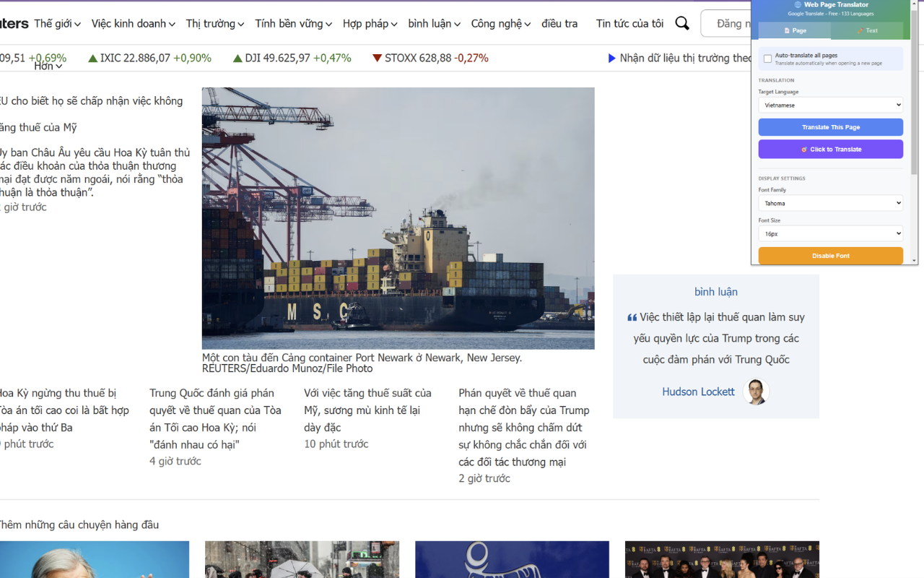924x578 pixels.
Task: Expand the bình luận menu in the top navigation
Action: tap(435, 24)
